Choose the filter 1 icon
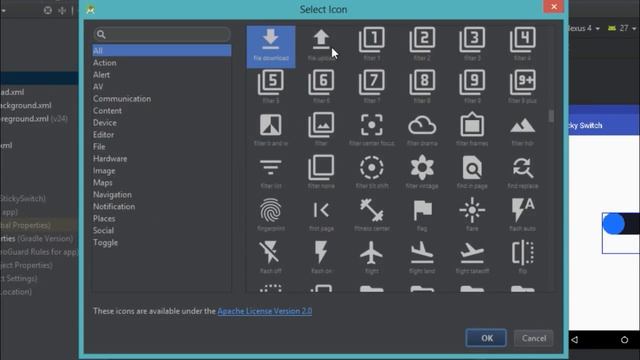Screen dimensions: 640x360 [372, 40]
